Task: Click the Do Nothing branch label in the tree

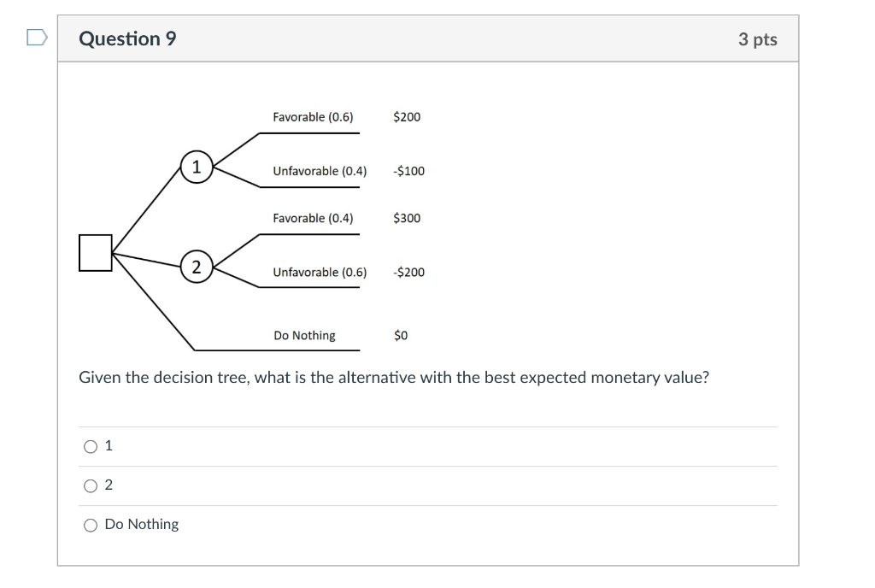Action: click(x=304, y=336)
